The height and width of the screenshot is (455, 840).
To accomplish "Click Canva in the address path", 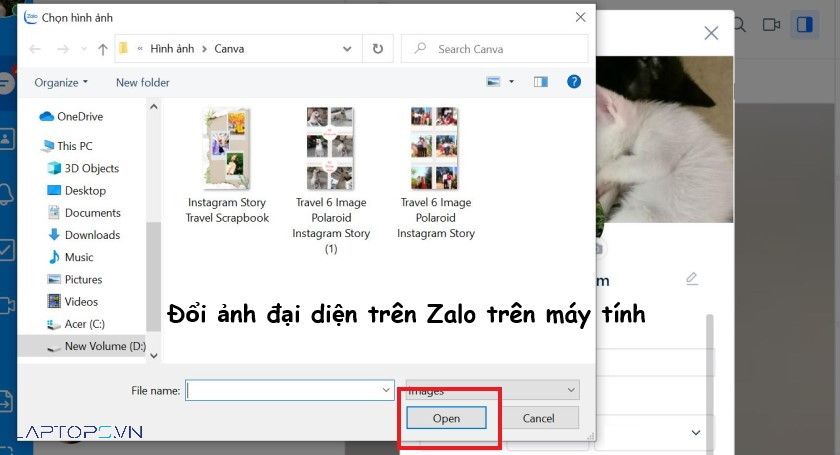I will [229, 49].
